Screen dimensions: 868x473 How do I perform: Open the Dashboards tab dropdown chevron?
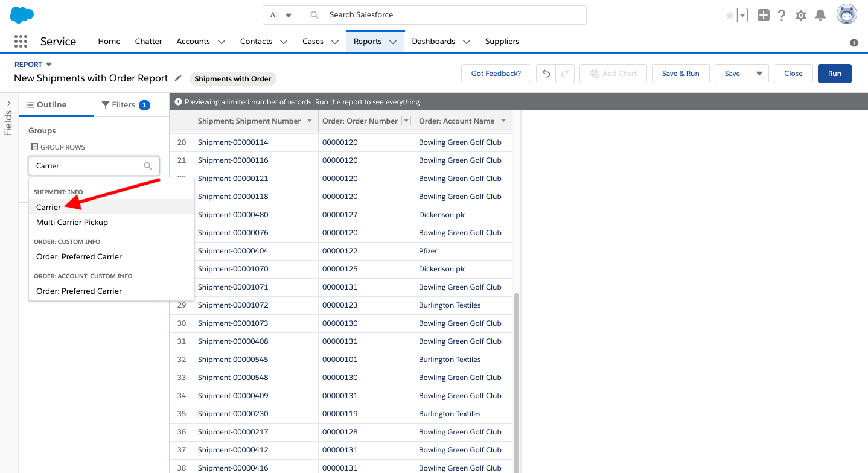click(x=467, y=42)
